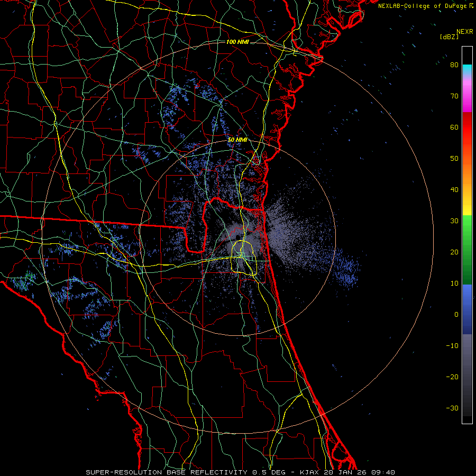Click the magenta segment of the color bar

click(467, 99)
